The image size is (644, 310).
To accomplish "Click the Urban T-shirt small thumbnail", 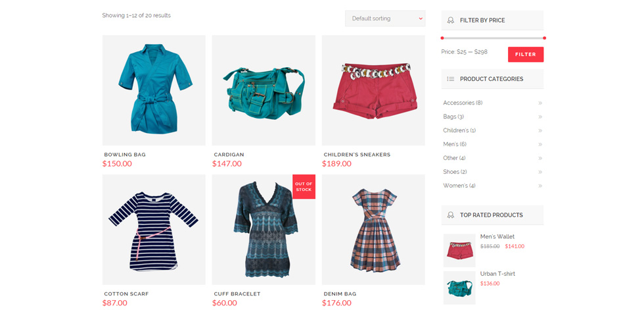I will tap(459, 288).
